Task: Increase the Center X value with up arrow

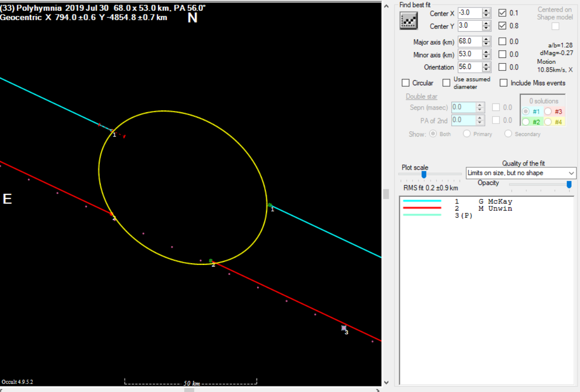Action: [487, 10]
